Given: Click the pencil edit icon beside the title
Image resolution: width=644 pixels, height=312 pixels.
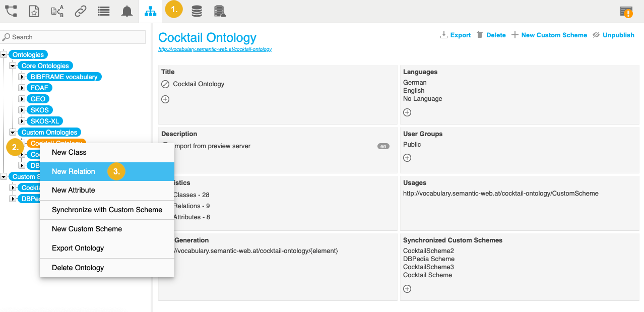Looking at the screenshot, I should (165, 84).
